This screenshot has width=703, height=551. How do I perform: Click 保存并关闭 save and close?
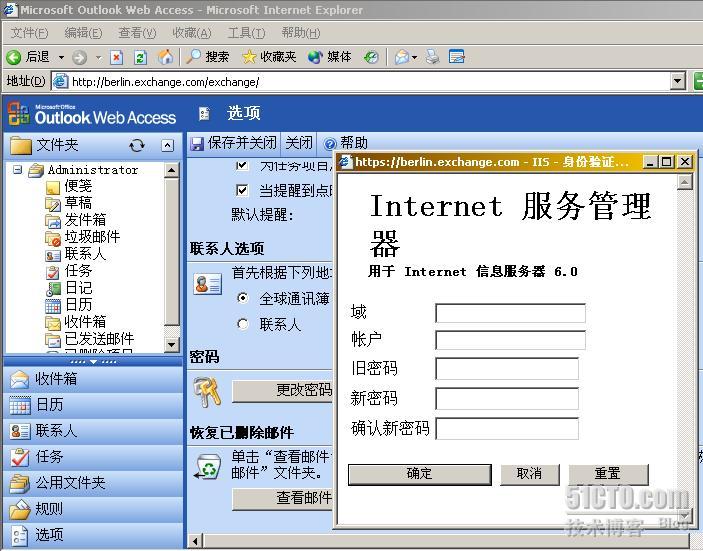pyautogui.click(x=234, y=143)
